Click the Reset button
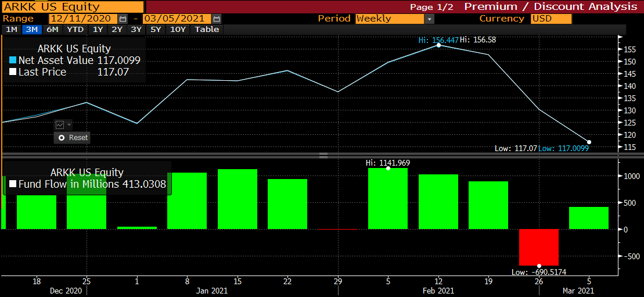The image size is (644, 297). tap(72, 137)
